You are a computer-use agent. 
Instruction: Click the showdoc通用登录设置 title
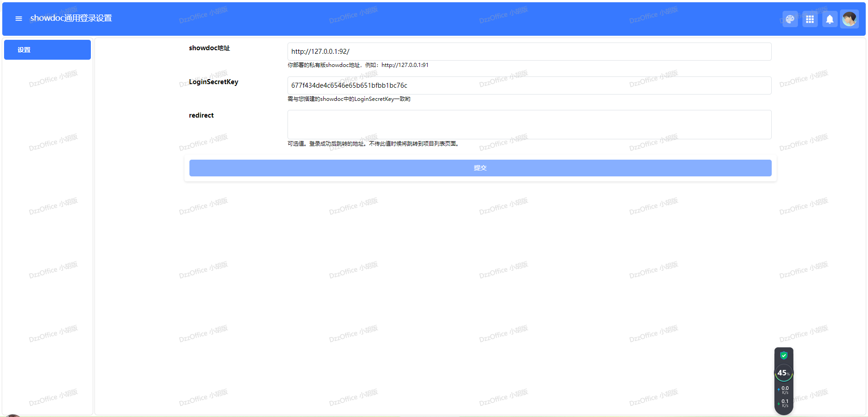coord(71,18)
